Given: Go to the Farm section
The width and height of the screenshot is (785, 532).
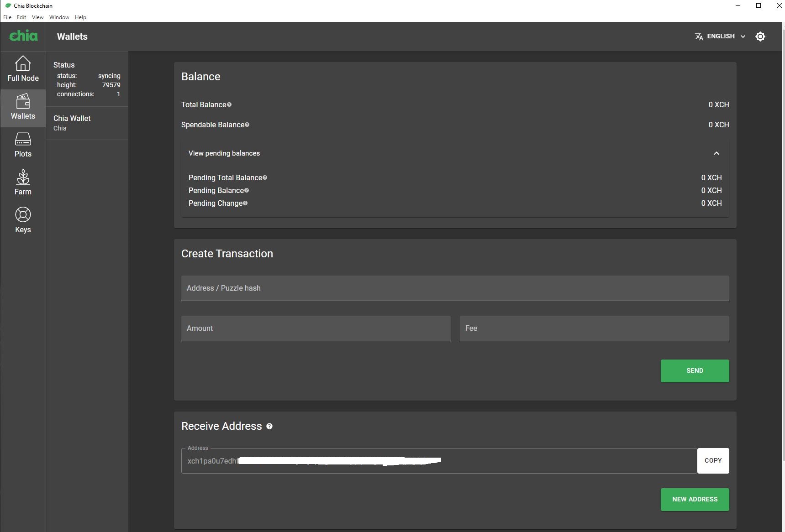Looking at the screenshot, I should coord(23,183).
